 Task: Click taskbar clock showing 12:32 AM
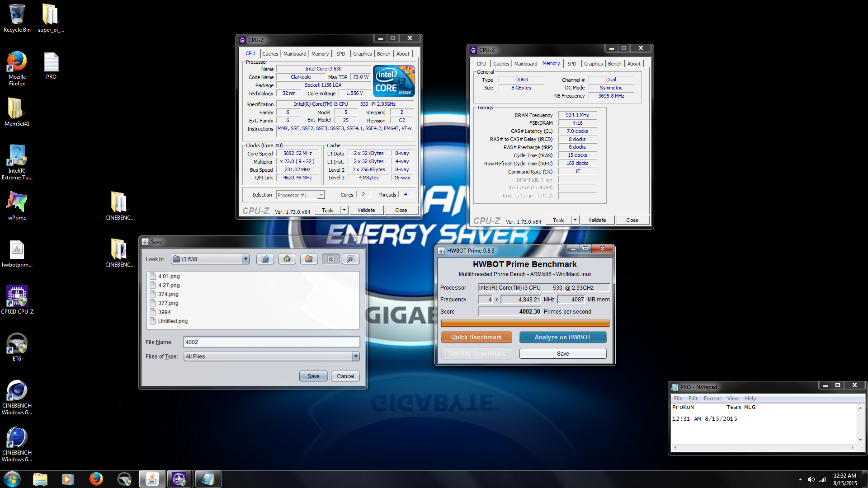click(x=845, y=479)
